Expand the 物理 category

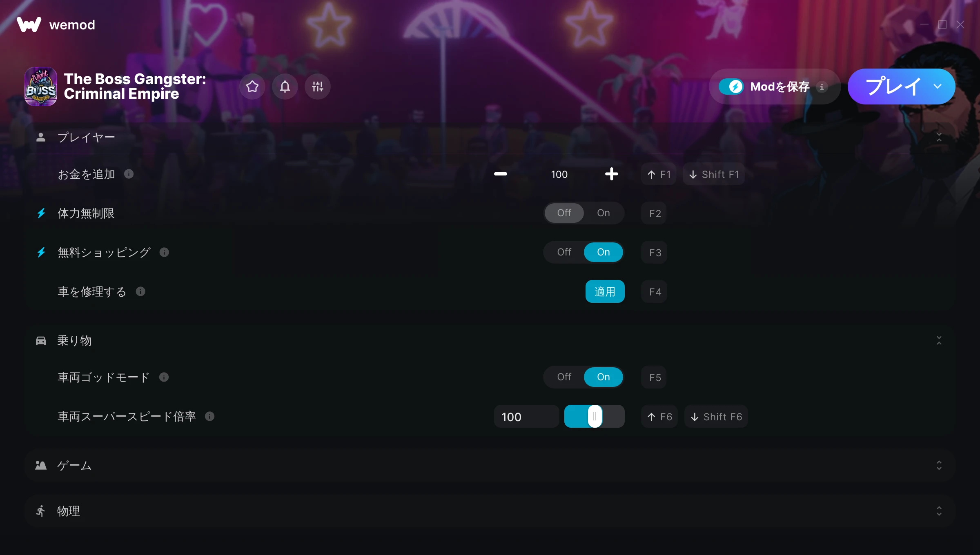click(939, 511)
